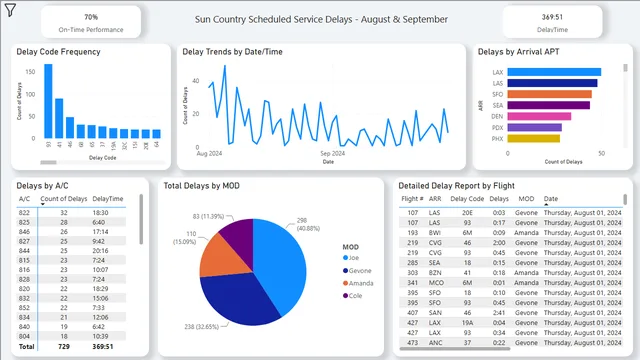Click the SEA purple bar
Screen dimensions: 640x360
549,105
